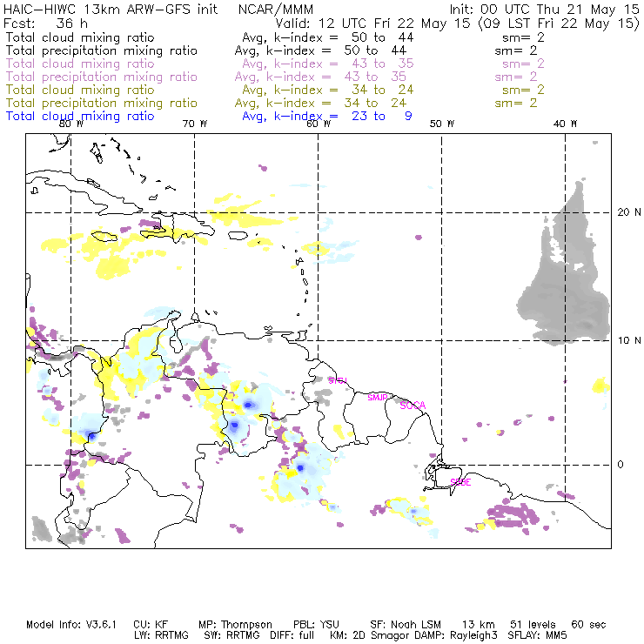Click the 'LW: RRTMG' text

click(161, 635)
